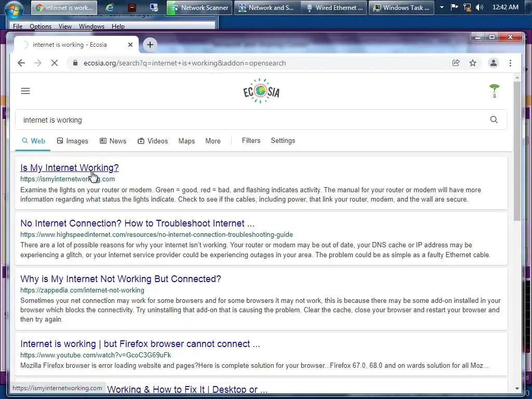The height and width of the screenshot is (399, 532).
Task: Click the Action Center flag tray icon
Action: 454,7
